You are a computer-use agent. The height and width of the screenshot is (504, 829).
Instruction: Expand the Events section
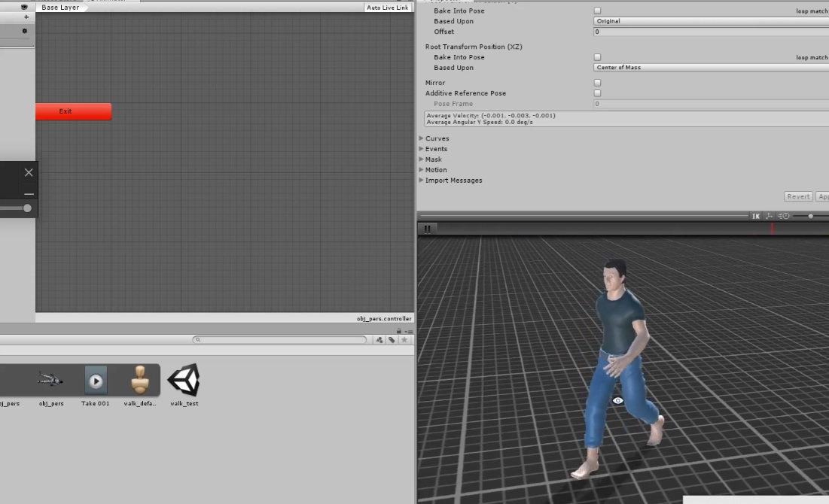click(x=436, y=149)
